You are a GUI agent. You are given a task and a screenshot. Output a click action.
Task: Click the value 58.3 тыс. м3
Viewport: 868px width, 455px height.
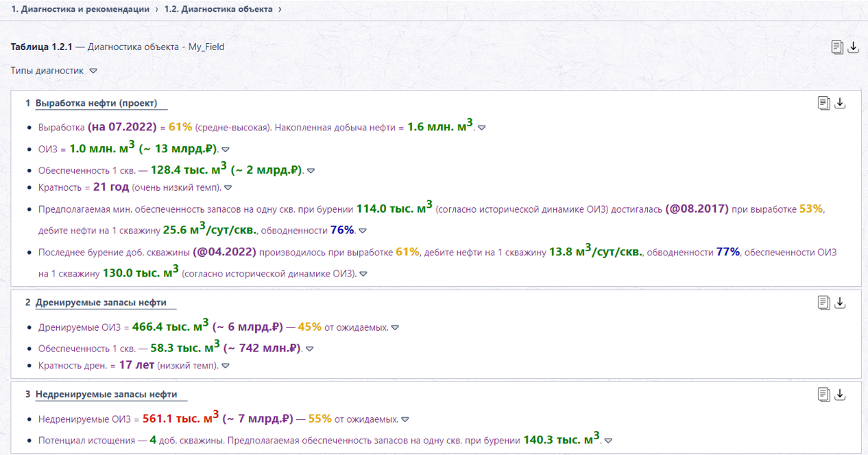pyautogui.click(x=185, y=347)
